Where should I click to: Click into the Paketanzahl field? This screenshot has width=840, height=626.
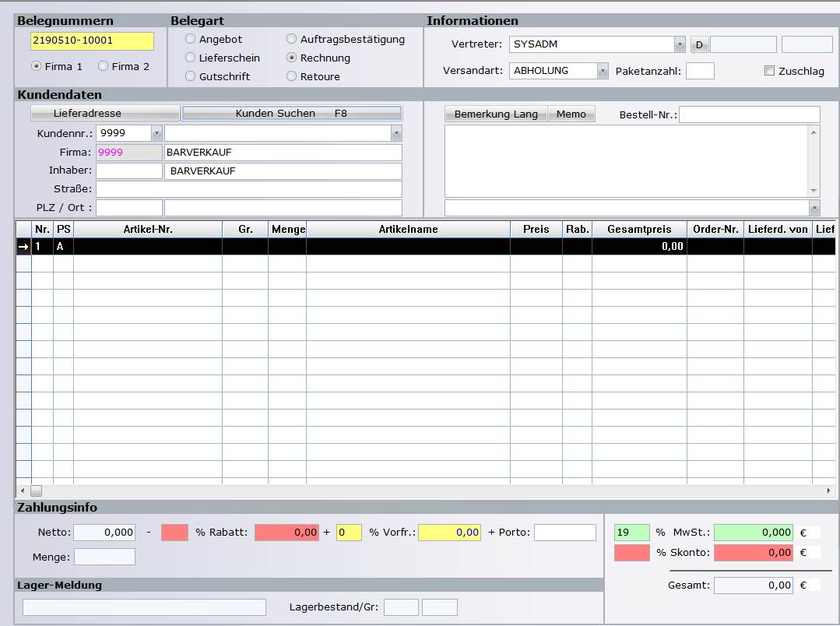[699, 71]
